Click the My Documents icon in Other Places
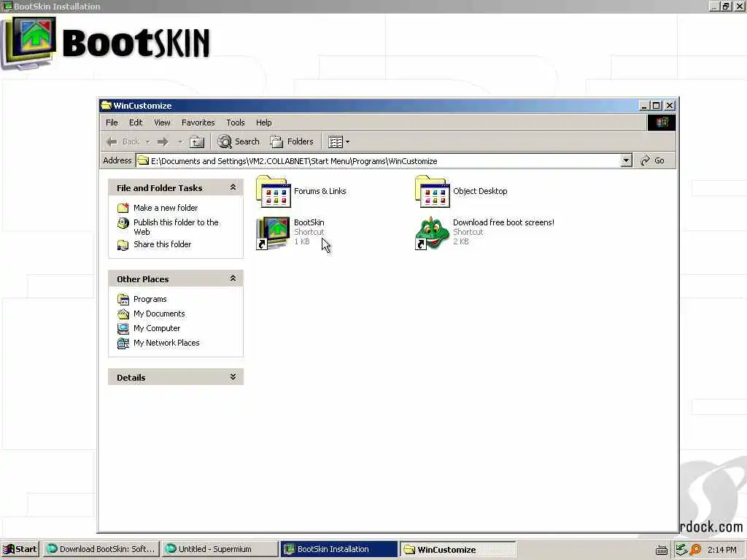Viewport: 747px width, 560px height. click(x=123, y=314)
